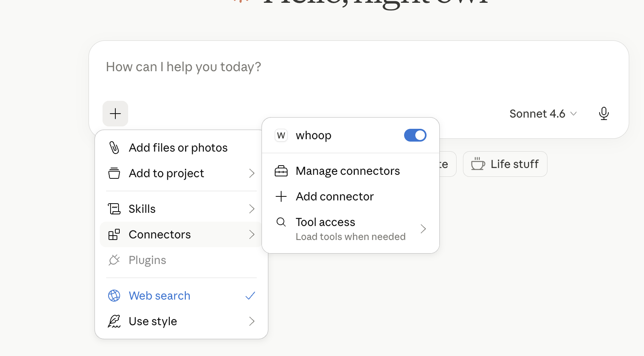Click the plus attachment button

pyautogui.click(x=115, y=114)
